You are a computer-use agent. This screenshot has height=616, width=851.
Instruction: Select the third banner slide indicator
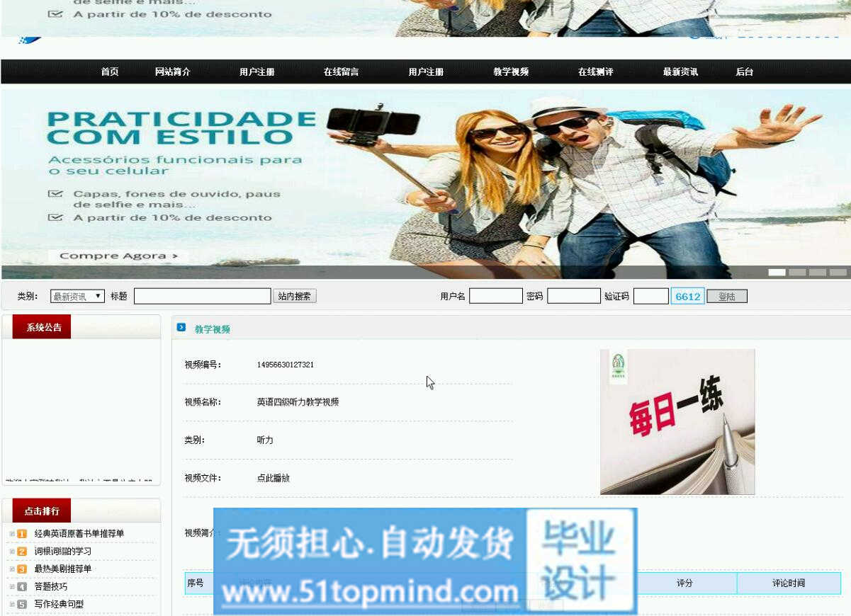pos(818,273)
